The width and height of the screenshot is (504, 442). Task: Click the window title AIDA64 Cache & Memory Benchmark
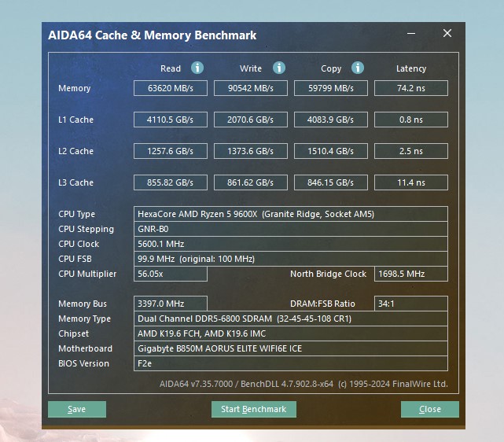click(x=152, y=35)
